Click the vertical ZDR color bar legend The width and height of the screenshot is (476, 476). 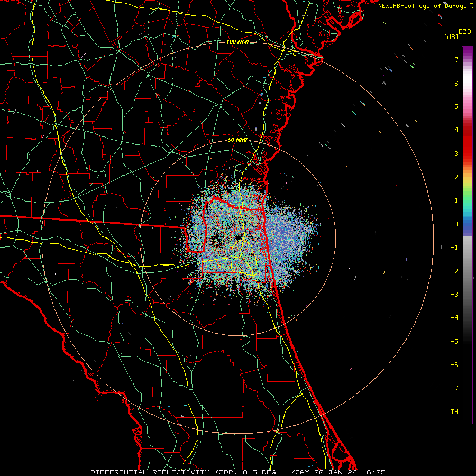tap(467, 235)
